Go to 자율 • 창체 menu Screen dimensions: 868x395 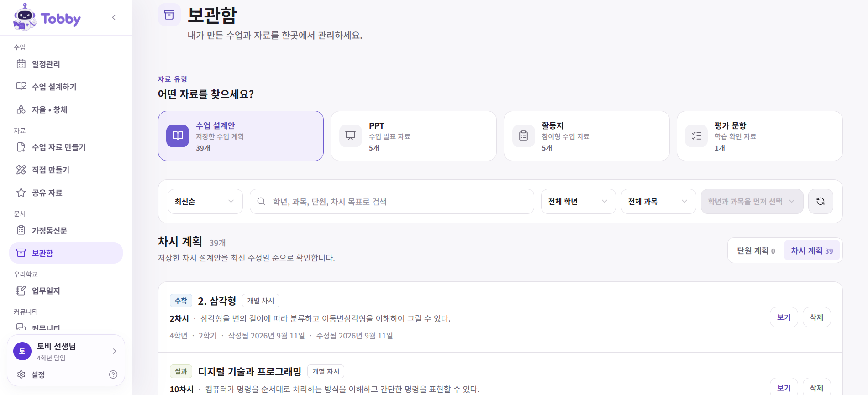tap(66, 109)
